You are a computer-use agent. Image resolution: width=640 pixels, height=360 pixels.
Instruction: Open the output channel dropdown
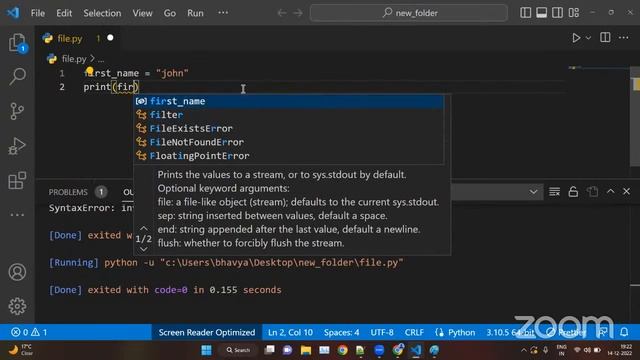point(533,192)
